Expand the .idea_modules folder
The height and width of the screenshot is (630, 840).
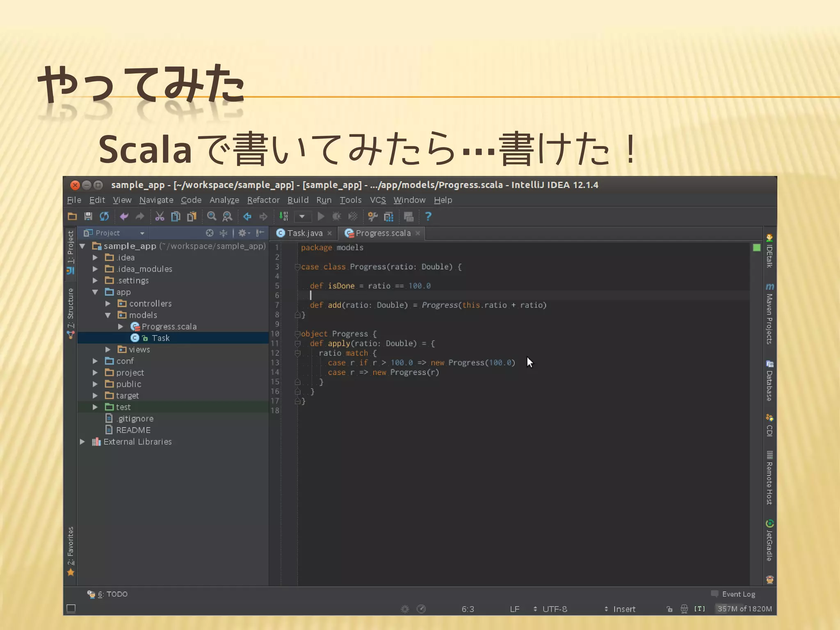(95, 269)
